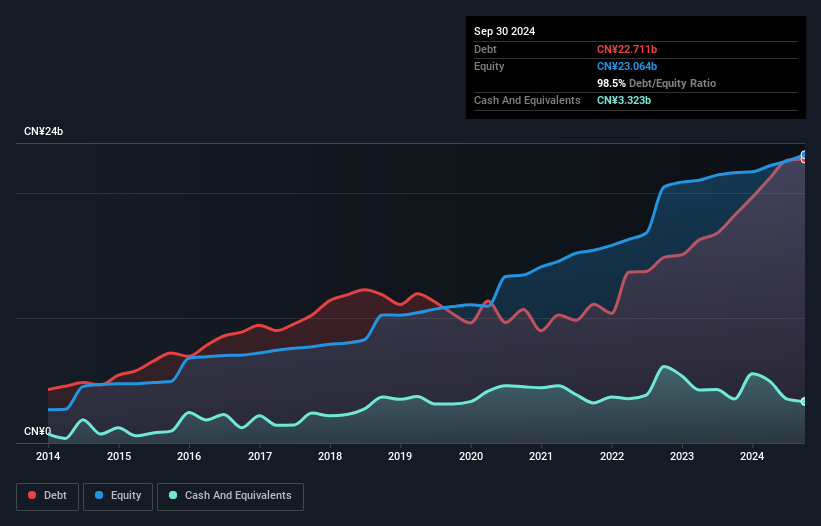
Task: Click the Debt row label in tooltip
Action: coord(485,49)
